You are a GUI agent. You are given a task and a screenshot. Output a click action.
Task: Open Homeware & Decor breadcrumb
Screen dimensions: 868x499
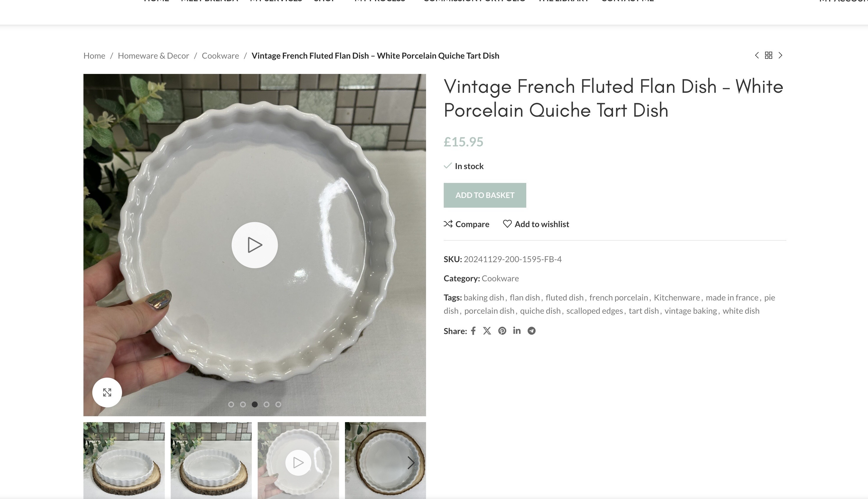(x=153, y=56)
